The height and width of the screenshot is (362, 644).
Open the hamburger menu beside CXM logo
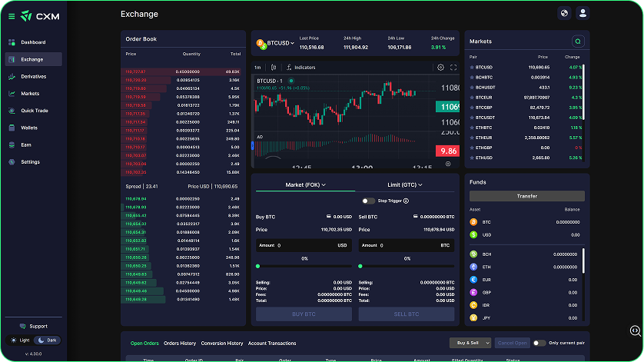tap(12, 15)
